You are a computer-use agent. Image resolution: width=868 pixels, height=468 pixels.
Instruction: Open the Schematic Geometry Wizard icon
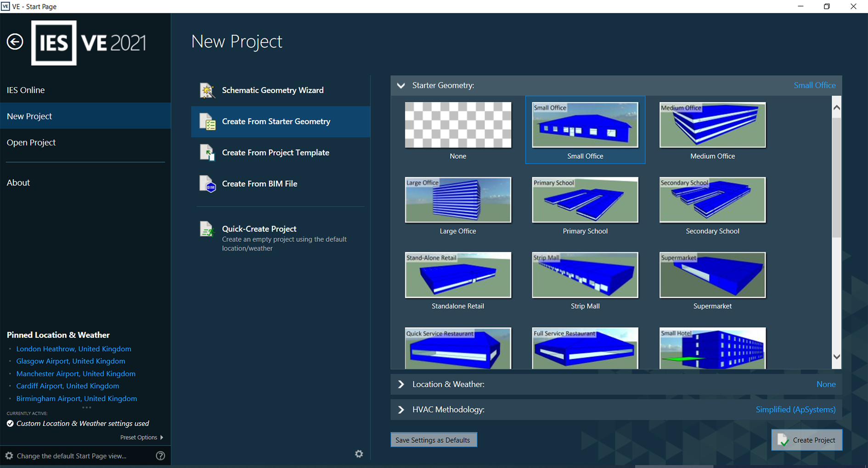tap(207, 90)
